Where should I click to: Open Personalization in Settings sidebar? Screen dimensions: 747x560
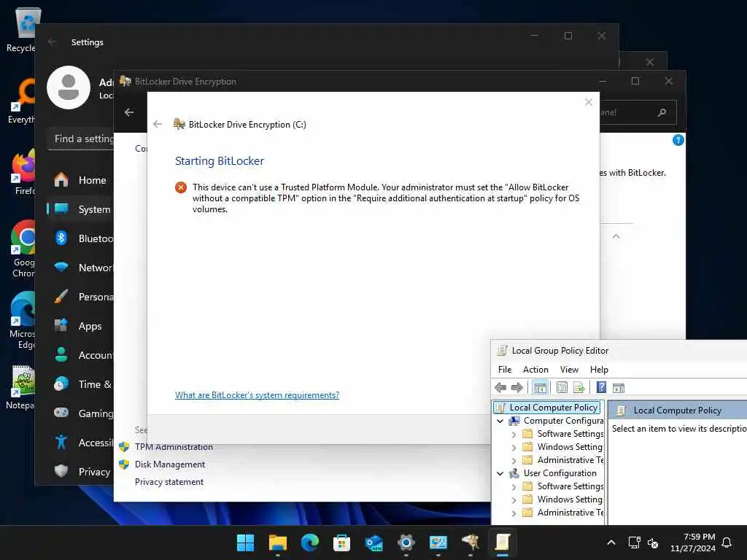click(x=80, y=297)
